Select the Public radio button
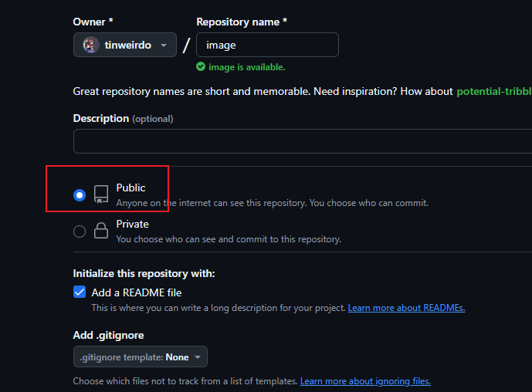The image size is (532, 392). (80, 195)
